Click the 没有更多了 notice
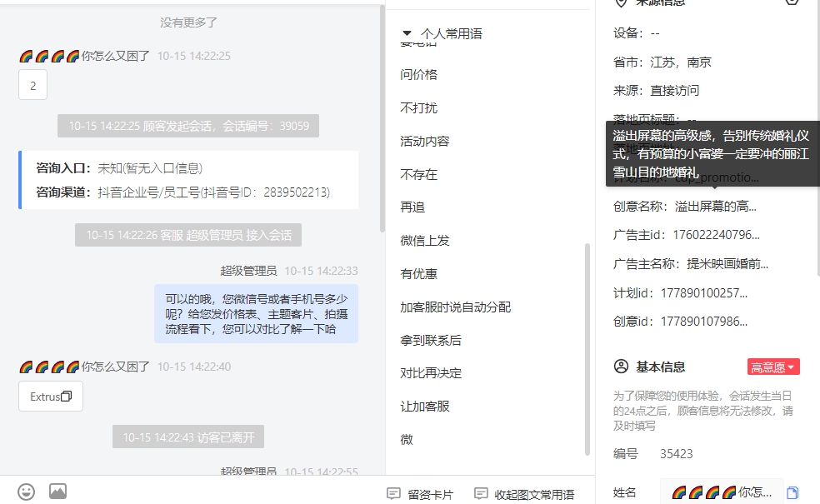Image resolution: width=820 pixels, height=504 pixels. (188, 22)
